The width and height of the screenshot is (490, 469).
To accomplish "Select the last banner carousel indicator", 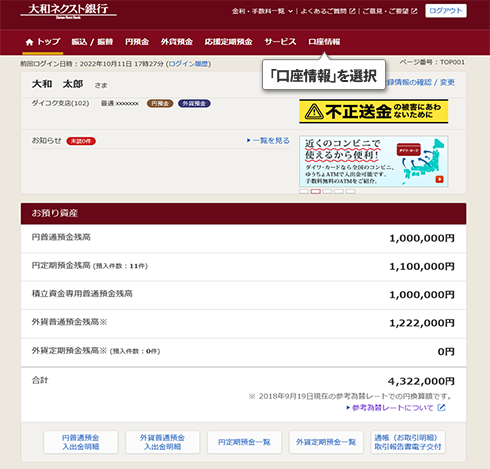I will coord(350,191).
